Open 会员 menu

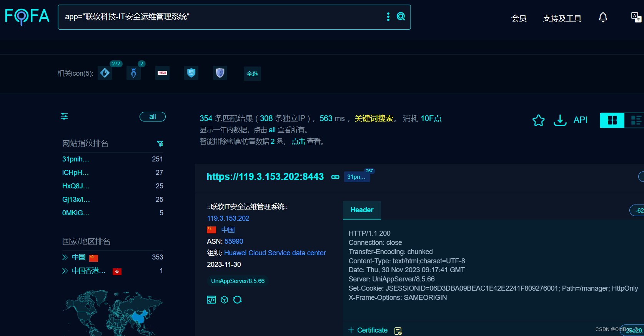click(x=519, y=18)
